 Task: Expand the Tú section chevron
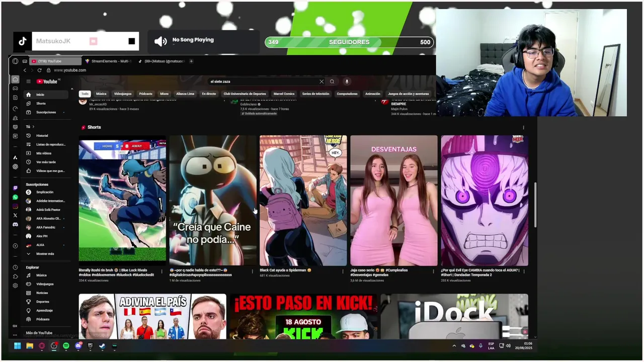pos(33,127)
